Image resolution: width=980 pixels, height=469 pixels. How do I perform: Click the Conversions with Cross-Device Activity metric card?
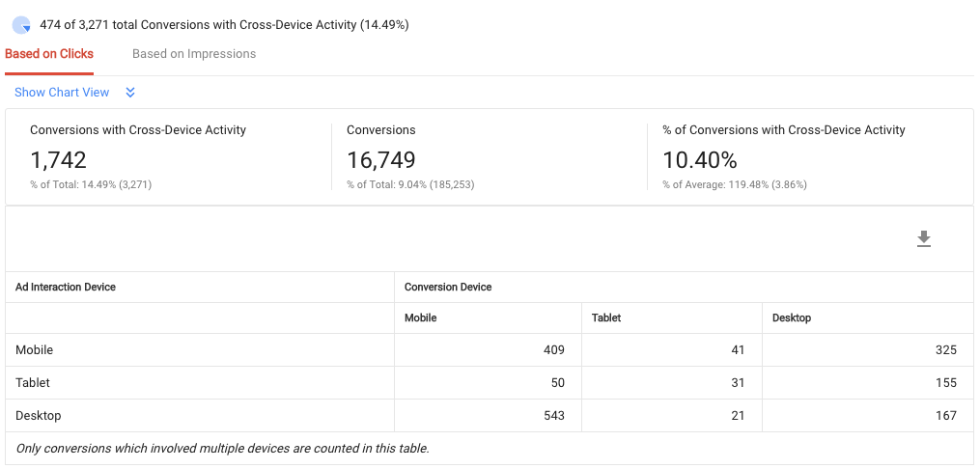(x=169, y=156)
